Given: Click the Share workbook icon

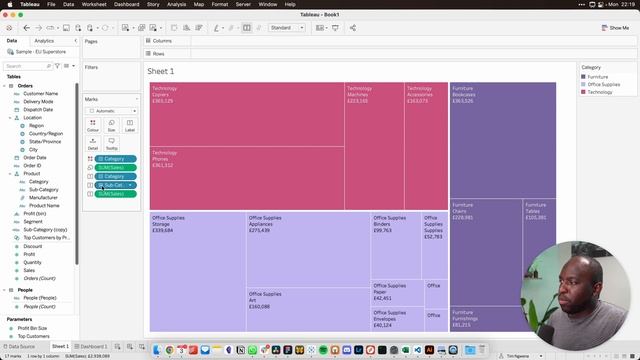Looking at the screenshot, I should pyautogui.click(x=353, y=28).
